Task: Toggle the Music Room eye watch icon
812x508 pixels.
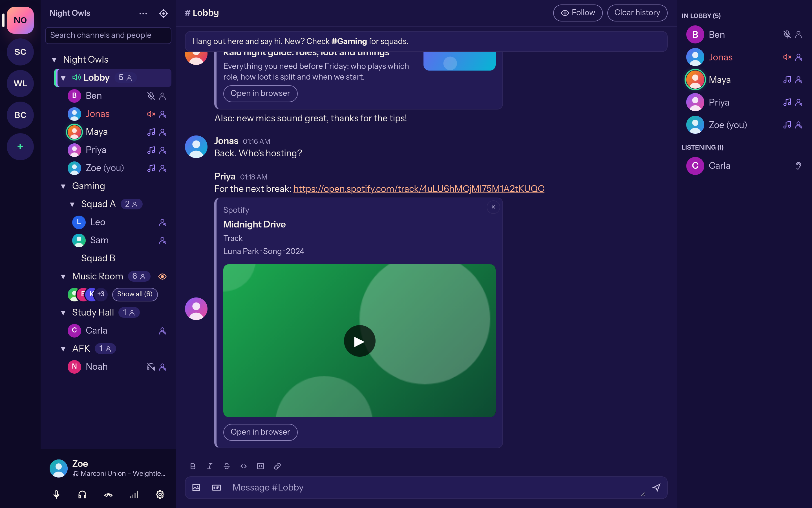Action: coord(162,277)
